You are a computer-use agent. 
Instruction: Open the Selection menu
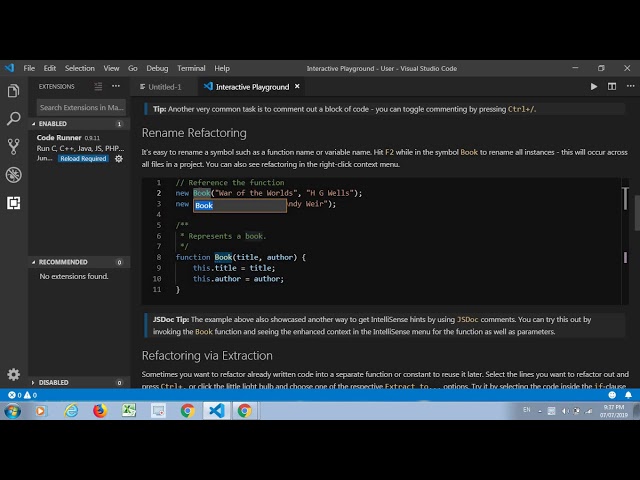point(80,68)
